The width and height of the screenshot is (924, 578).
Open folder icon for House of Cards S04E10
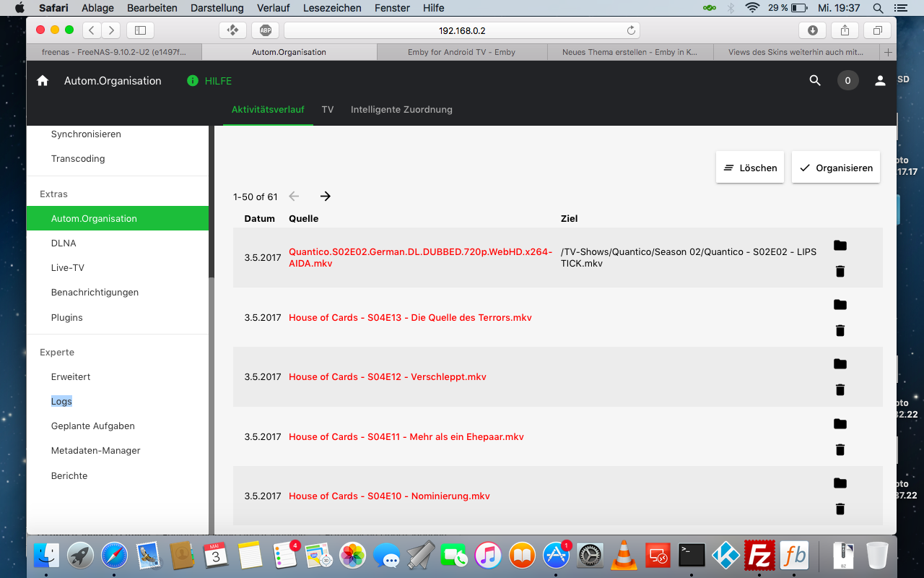click(840, 483)
